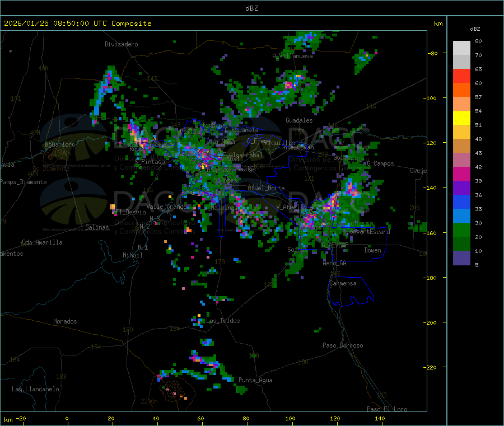Click the '100' tick on the bottom axis
The height and width of the screenshot is (426, 504).
point(290,418)
